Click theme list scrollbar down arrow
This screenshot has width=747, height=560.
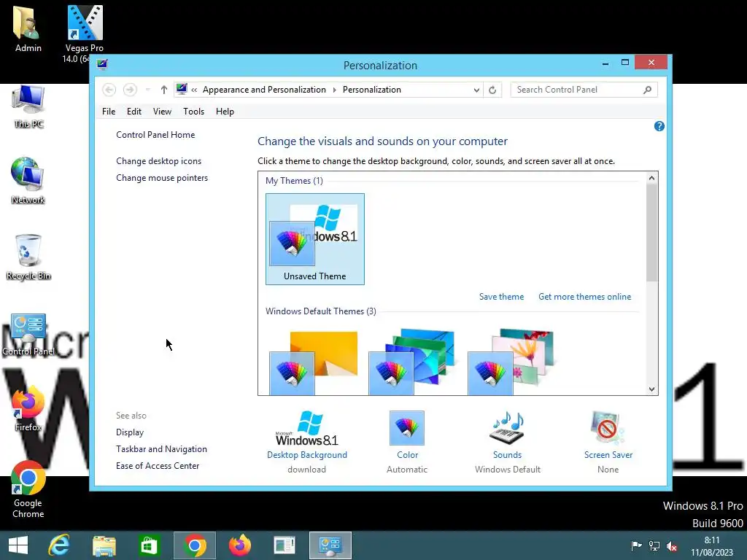[x=651, y=389]
